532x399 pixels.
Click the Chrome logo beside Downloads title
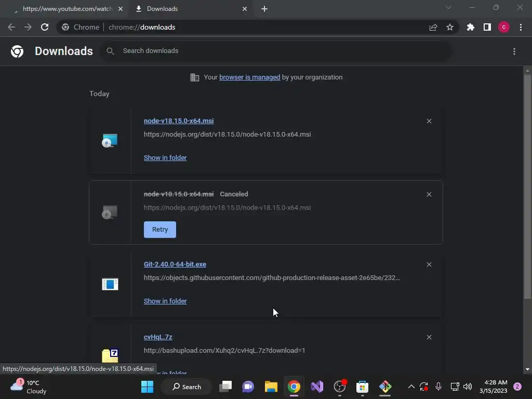tap(17, 51)
